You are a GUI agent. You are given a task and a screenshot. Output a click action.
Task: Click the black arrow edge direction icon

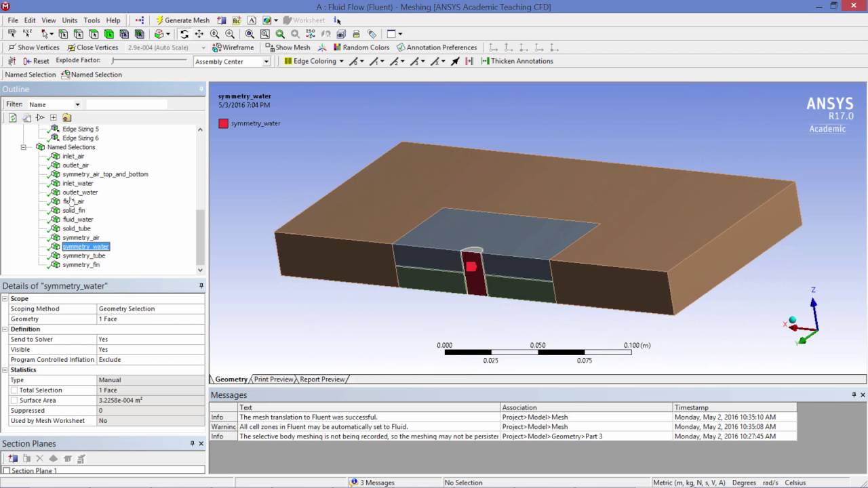click(455, 61)
